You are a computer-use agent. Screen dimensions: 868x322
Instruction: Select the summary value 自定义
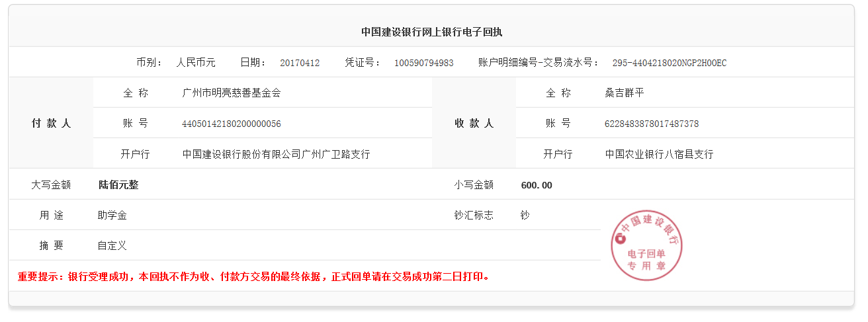112,246
